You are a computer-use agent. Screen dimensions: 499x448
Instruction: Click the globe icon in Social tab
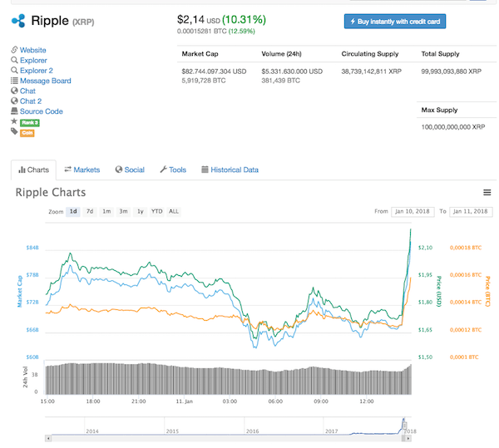(119, 170)
